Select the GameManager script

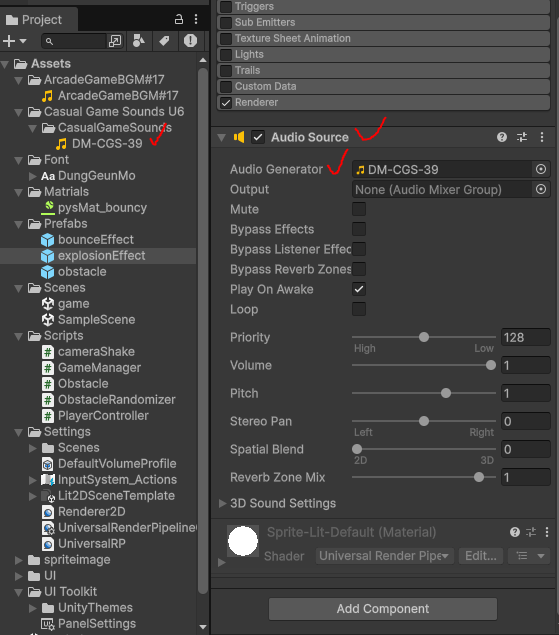point(92,368)
